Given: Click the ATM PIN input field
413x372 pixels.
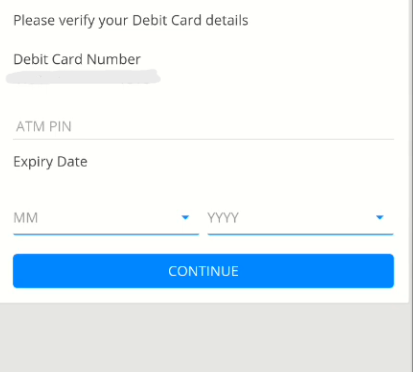Looking at the screenshot, I should pyautogui.click(x=203, y=127).
